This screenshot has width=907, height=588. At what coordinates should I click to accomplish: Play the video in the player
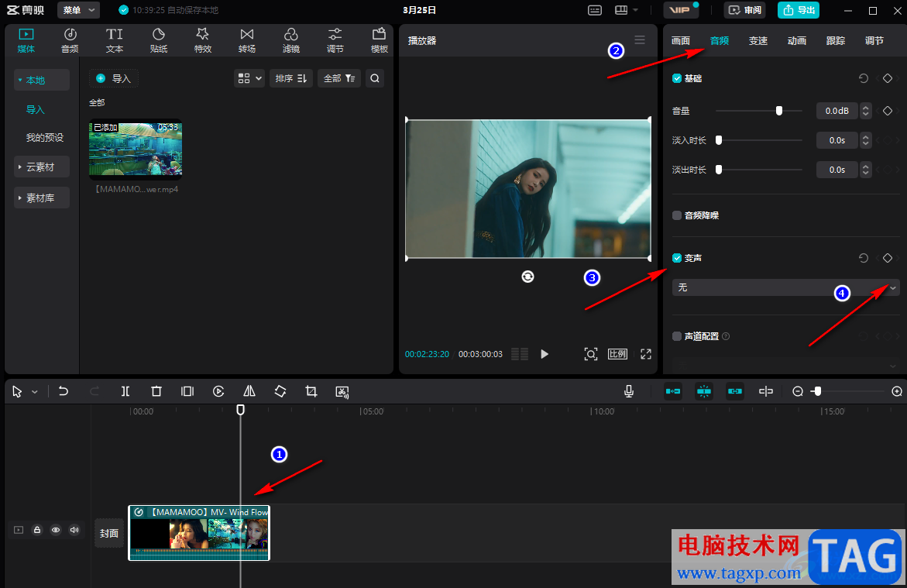coord(544,354)
